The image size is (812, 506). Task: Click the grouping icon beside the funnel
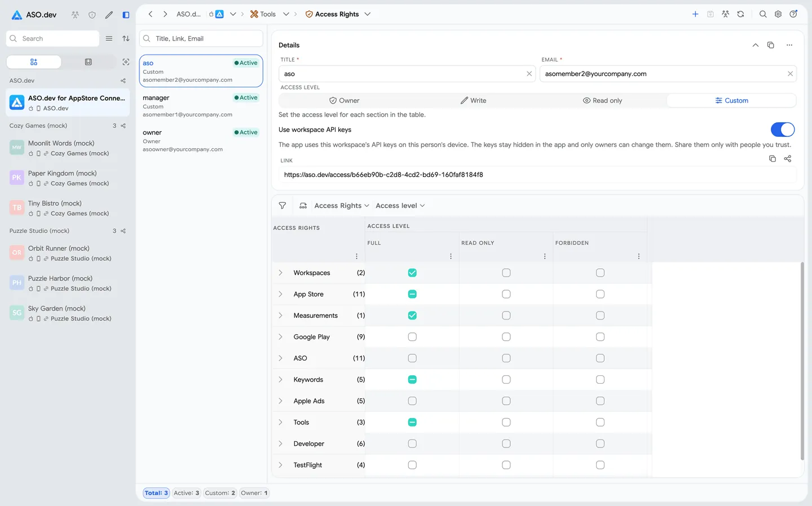pos(303,206)
